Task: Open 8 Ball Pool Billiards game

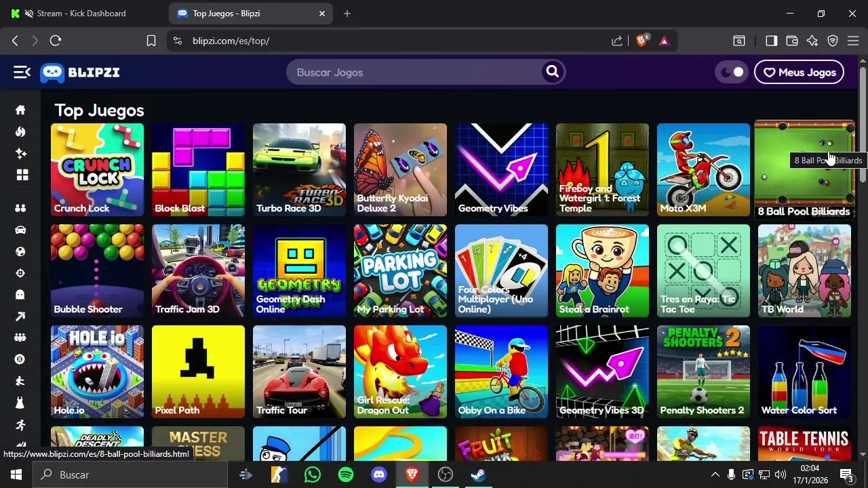Action: (804, 169)
